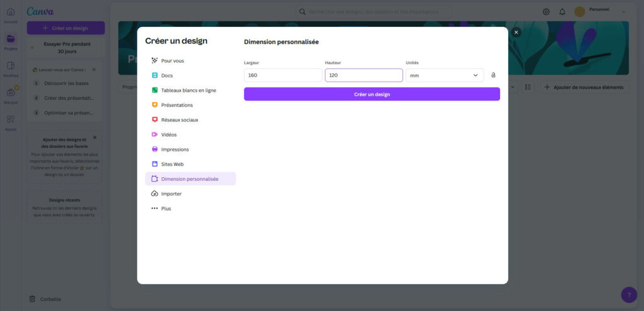Open the Réseaux sociaux heart icon
The height and width of the screenshot is (311, 644).
155,119
